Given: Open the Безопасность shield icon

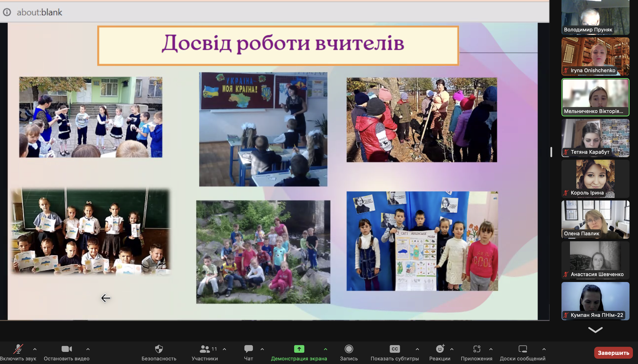Looking at the screenshot, I should click(159, 349).
